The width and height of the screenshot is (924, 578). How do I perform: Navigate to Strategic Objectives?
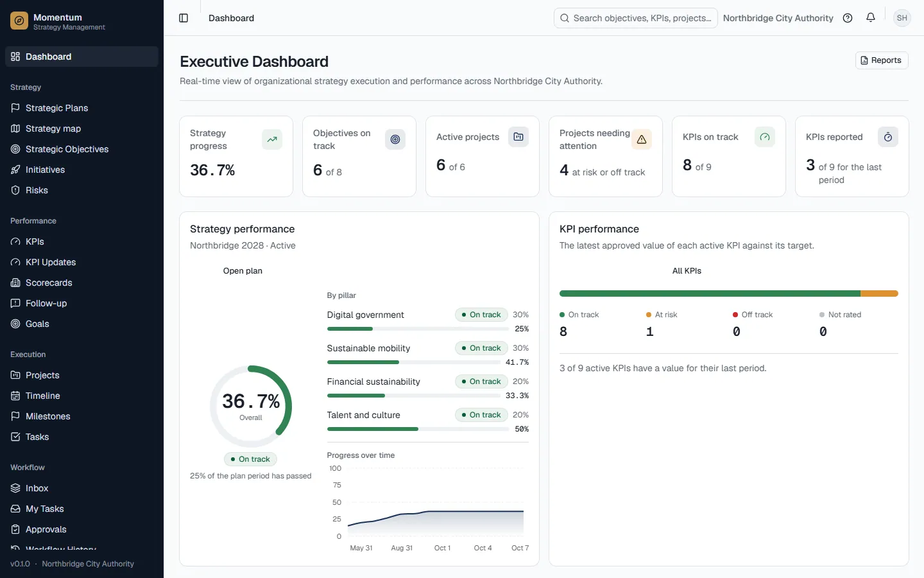(81, 149)
